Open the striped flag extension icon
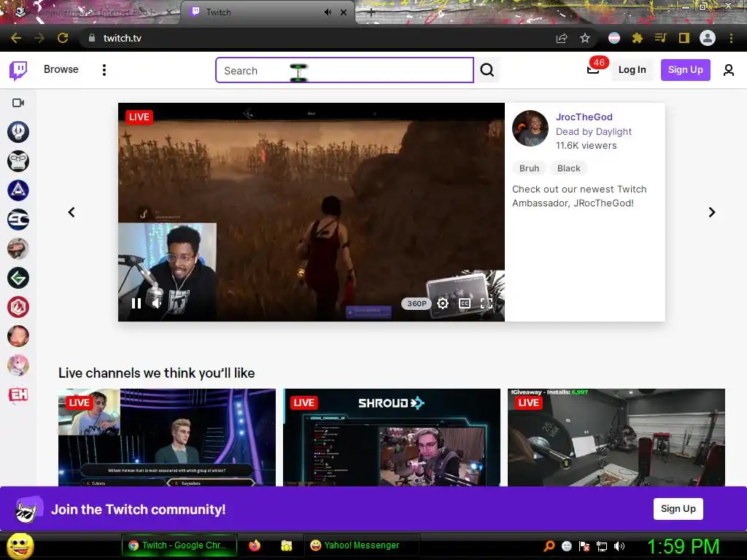 [x=614, y=38]
